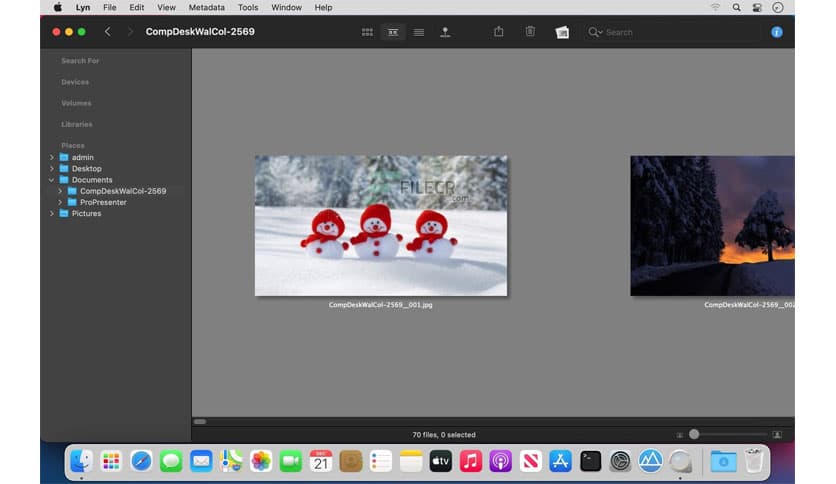836x484 pixels.
Task: Switch to list view mode
Action: click(419, 32)
